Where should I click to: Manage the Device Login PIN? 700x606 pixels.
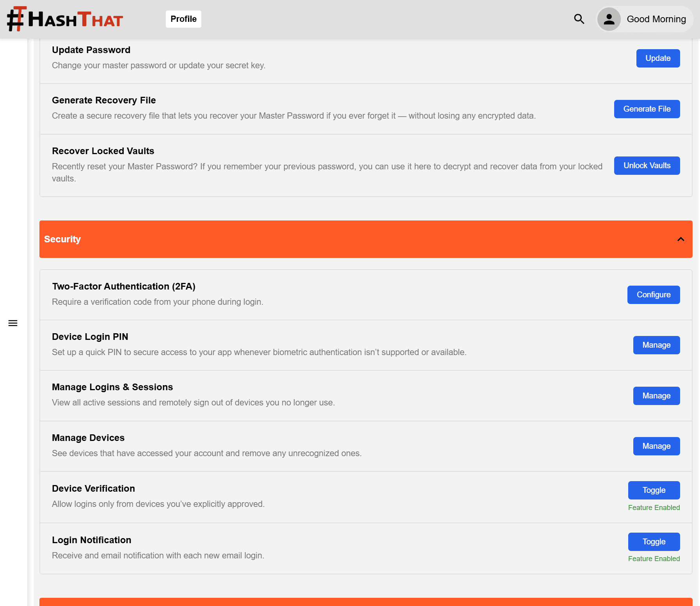click(x=656, y=345)
